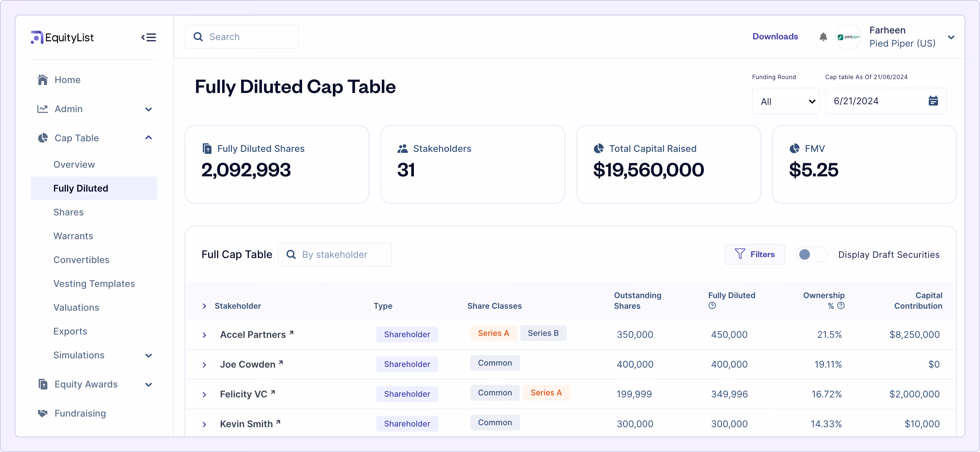Focus the By stakeholder search field
The width and height of the screenshot is (980, 452).
click(x=334, y=254)
